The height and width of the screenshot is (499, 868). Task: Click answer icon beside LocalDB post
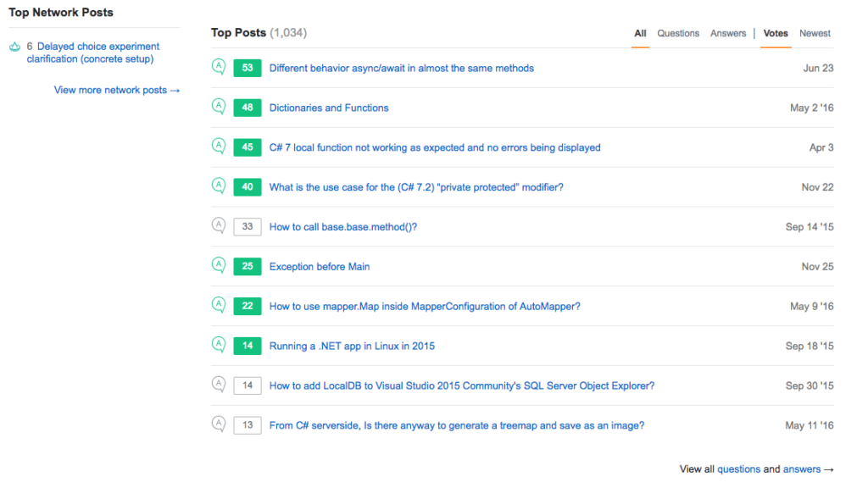220,385
